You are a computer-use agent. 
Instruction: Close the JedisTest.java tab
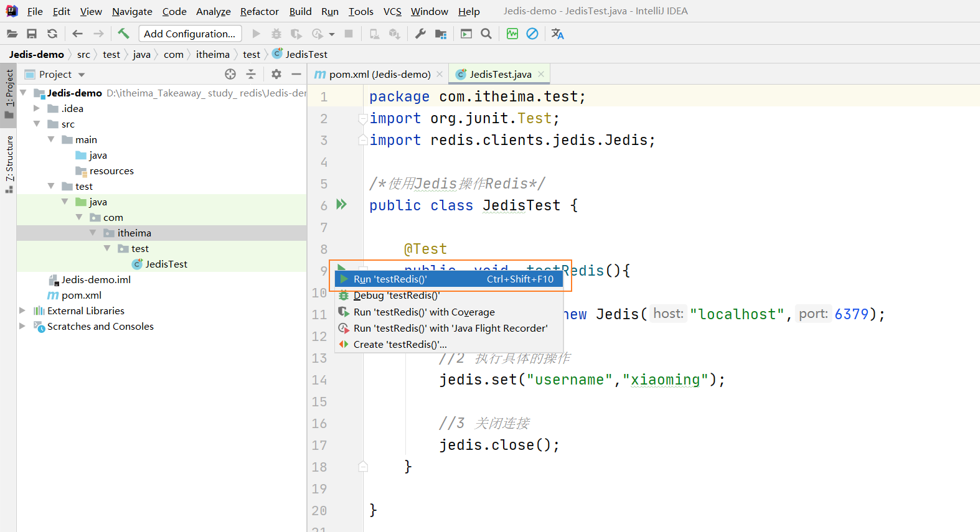click(541, 74)
